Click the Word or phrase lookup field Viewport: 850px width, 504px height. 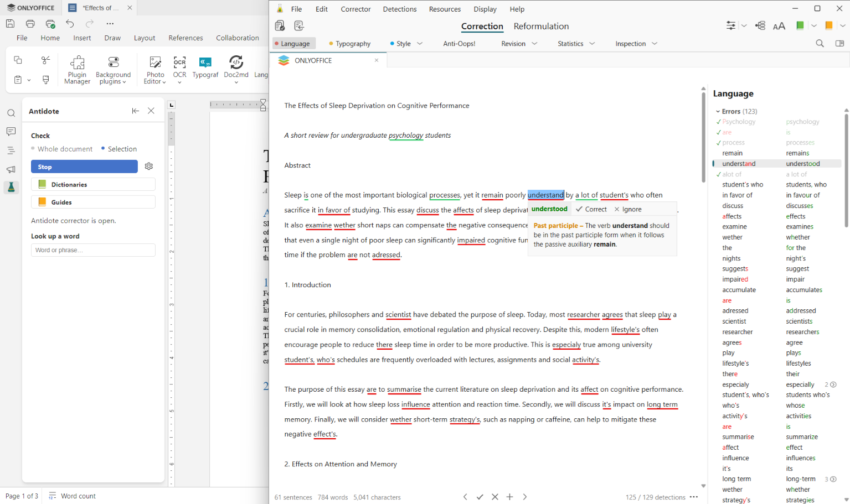tap(93, 250)
